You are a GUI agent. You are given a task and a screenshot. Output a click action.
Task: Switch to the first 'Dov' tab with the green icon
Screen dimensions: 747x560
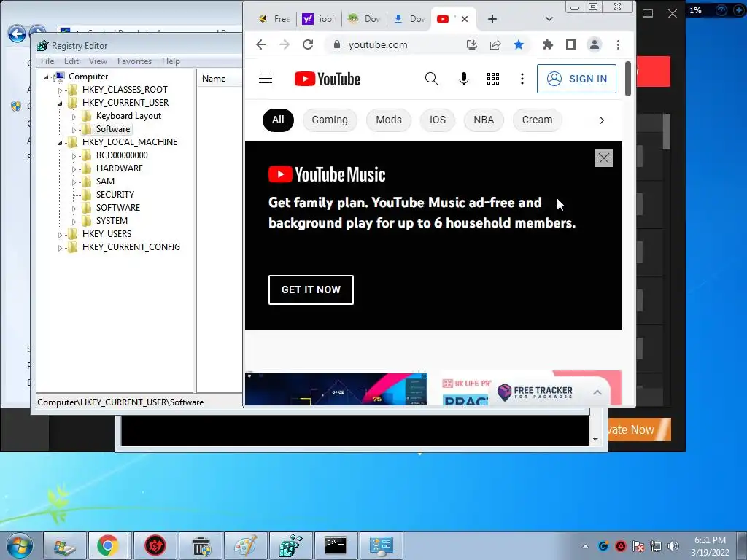point(364,19)
